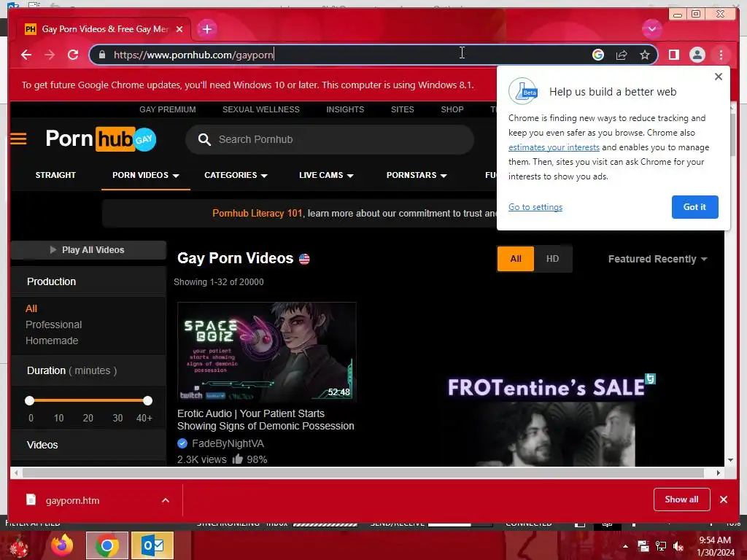The width and height of the screenshot is (747, 560).
Task: Open the "estimates your interests" link
Action: (554, 147)
